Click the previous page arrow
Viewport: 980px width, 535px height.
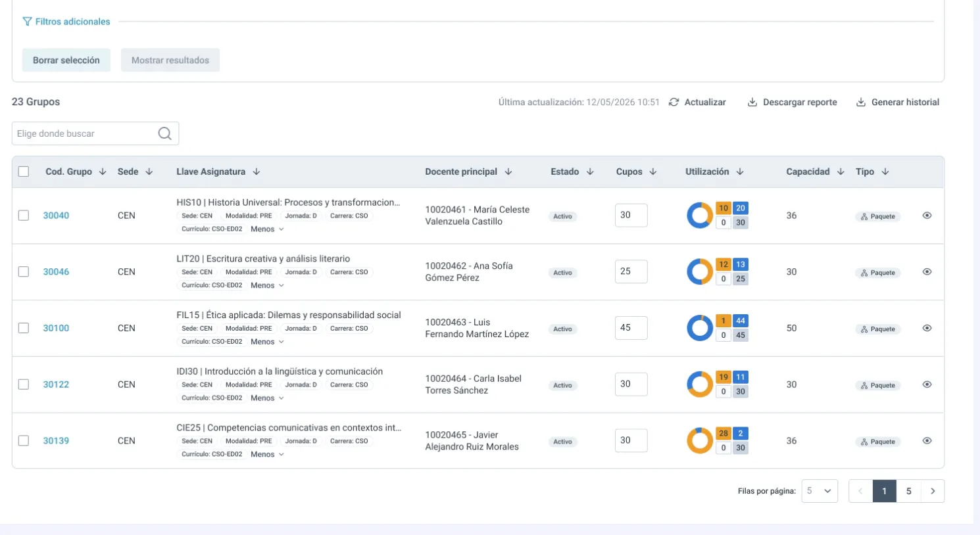(x=860, y=491)
